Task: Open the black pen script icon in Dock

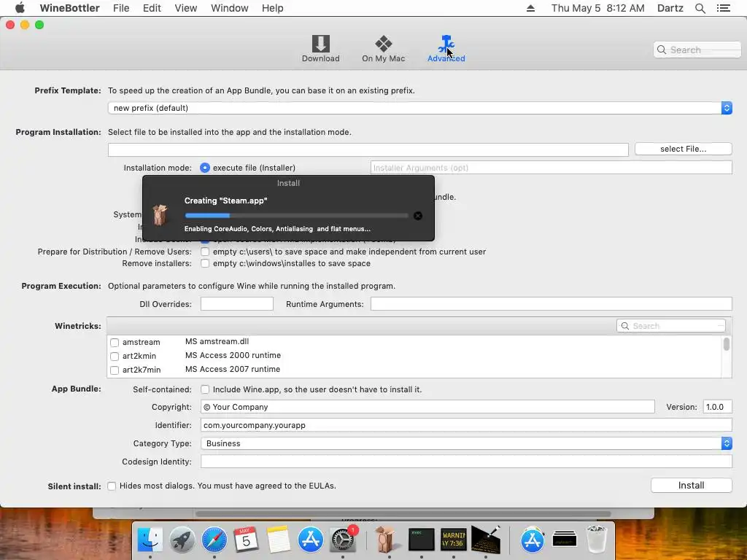Action: 485,540
